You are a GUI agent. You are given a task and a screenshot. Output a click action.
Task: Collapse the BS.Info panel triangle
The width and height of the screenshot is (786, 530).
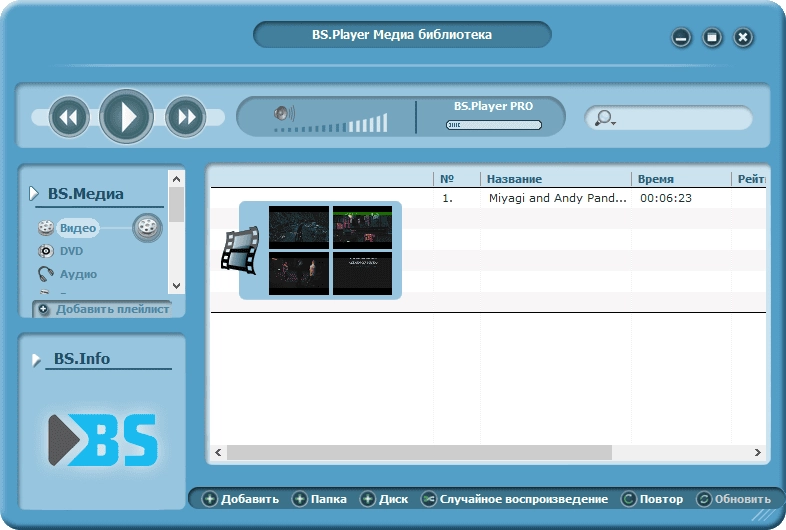[36, 360]
